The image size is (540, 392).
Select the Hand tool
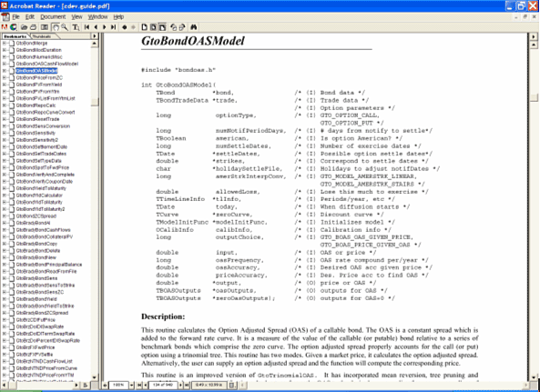point(56,27)
